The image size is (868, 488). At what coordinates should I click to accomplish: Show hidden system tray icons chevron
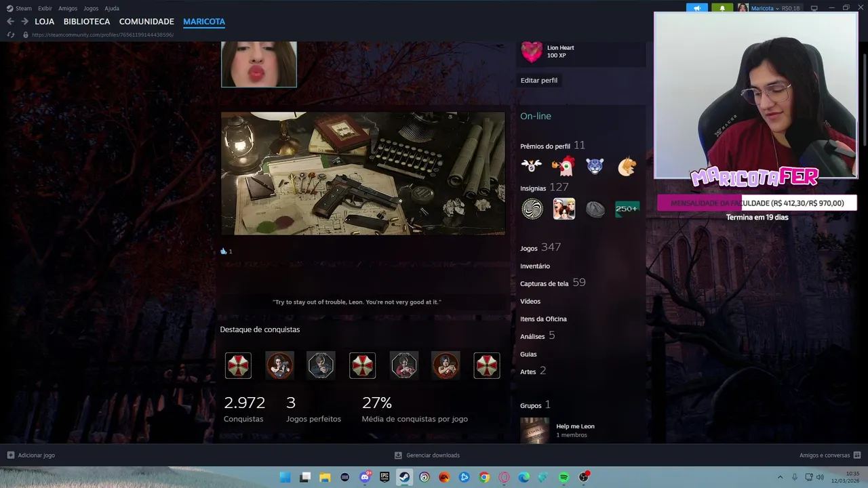[x=780, y=477]
